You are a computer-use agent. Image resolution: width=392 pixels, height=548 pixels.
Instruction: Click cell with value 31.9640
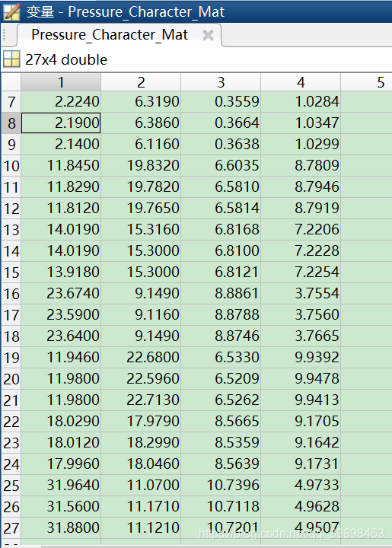point(61,486)
